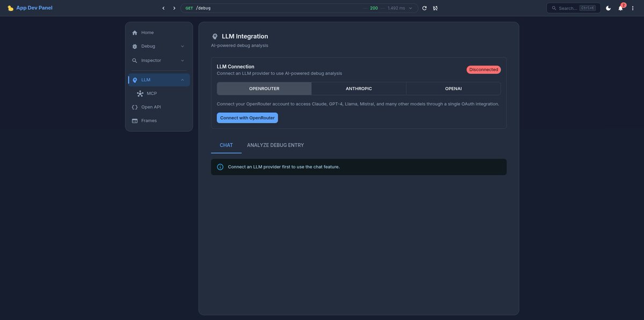Image resolution: width=644 pixels, height=320 pixels.
Task: Open the debug entry dropdown chevron
Action: 411,8
